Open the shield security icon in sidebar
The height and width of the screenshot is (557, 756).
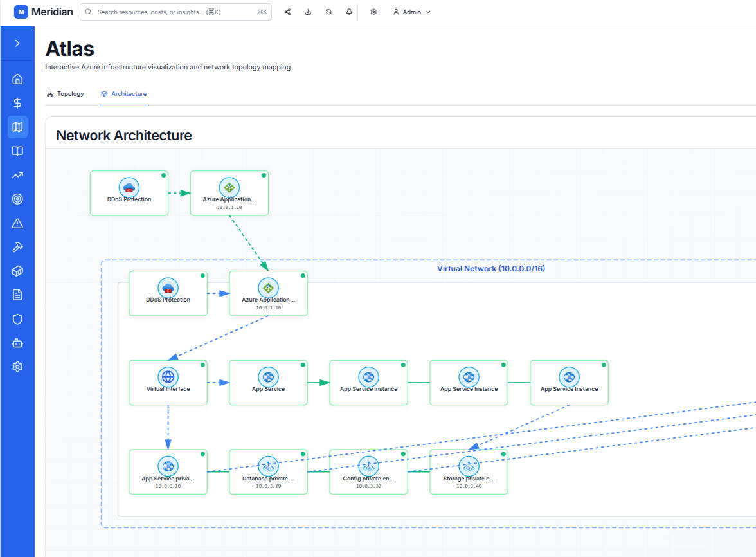[x=17, y=319]
